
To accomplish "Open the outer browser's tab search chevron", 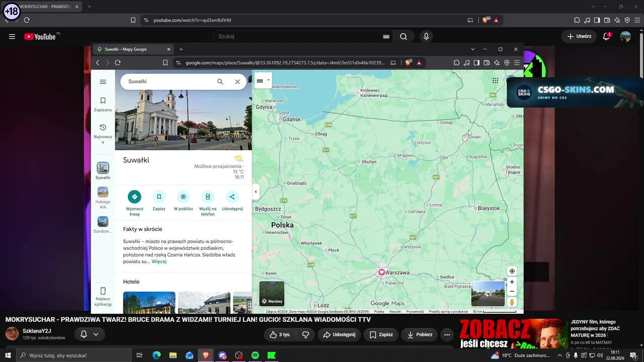I will point(593,7).
